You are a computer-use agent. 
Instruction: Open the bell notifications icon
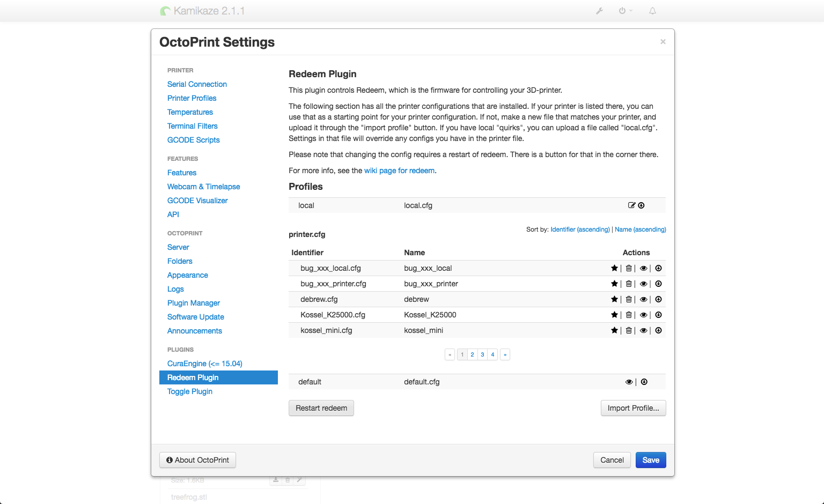click(652, 11)
